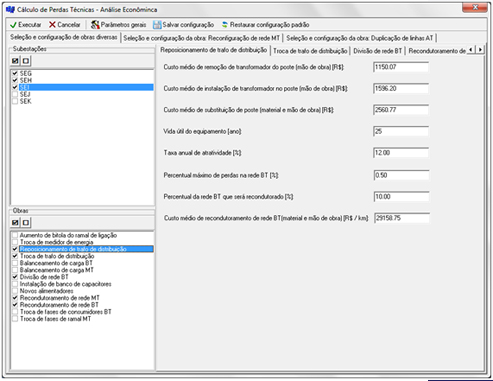The width and height of the screenshot is (493, 381).
Task: Enable Novos alimentadores checkbox
Action: pos(15,291)
